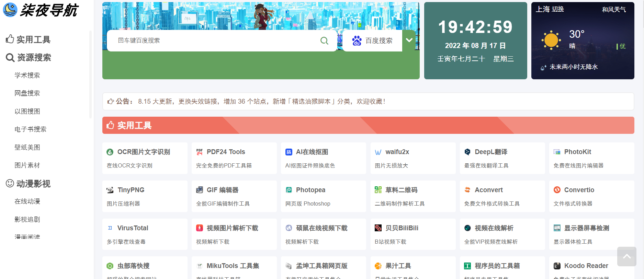Click the 草料二维码 QR icon
Screen dimensions: 644x279
click(x=378, y=190)
